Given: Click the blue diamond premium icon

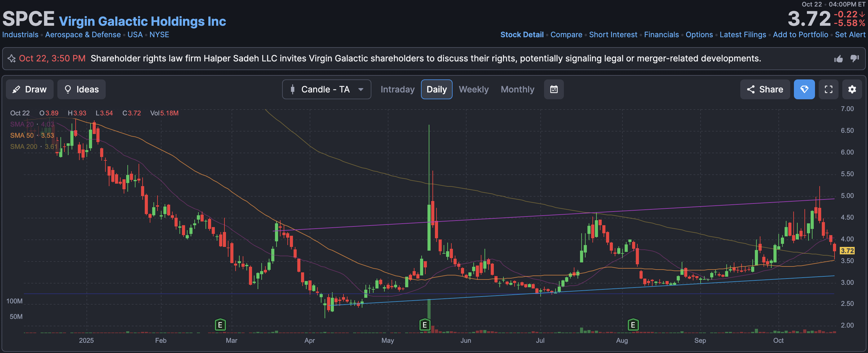Looking at the screenshot, I should pyautogui.click(x=804, y=89).
